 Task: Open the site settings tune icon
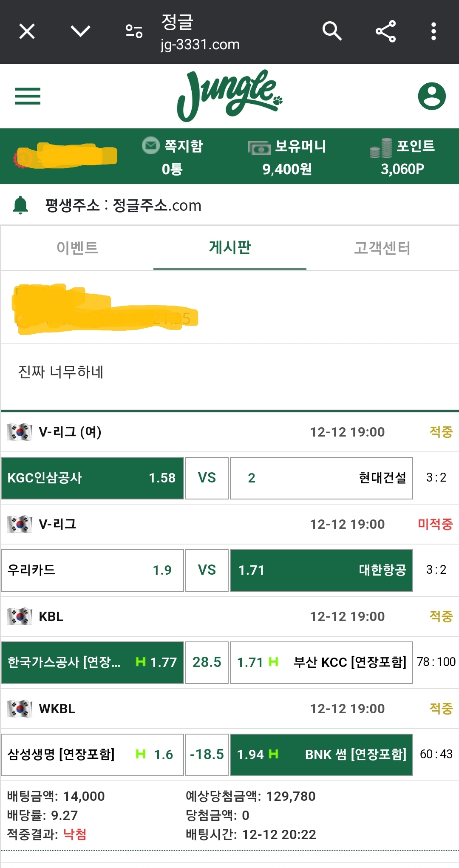point(134,31)
